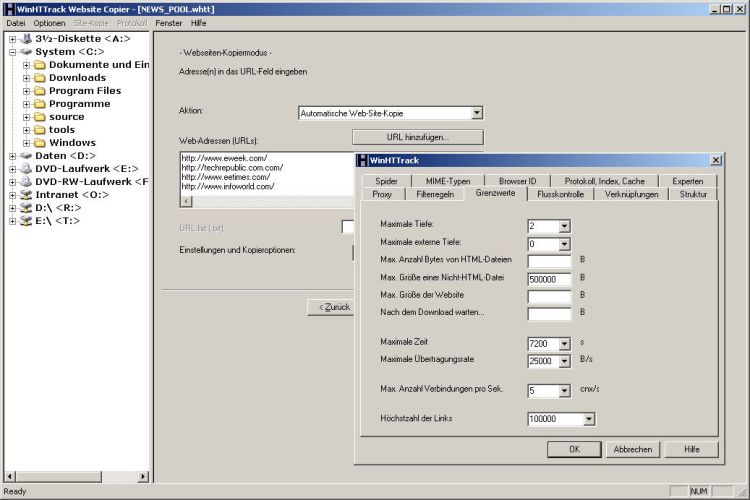Click the Program Files folder icon
Viewport: 750px width, 500px height.
[40, 90]
